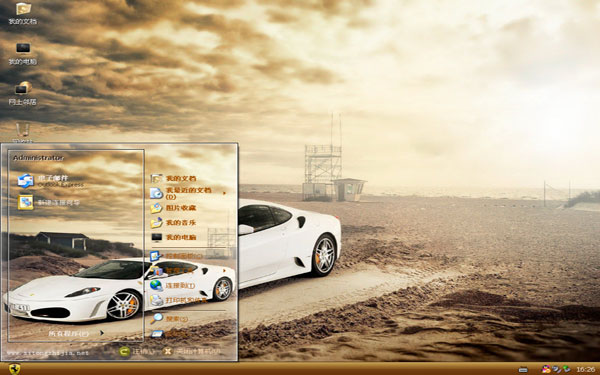Click the green 注销(L) log off button
The width and height of the screenshot is (600, 375).
click(x=138, y=351)
